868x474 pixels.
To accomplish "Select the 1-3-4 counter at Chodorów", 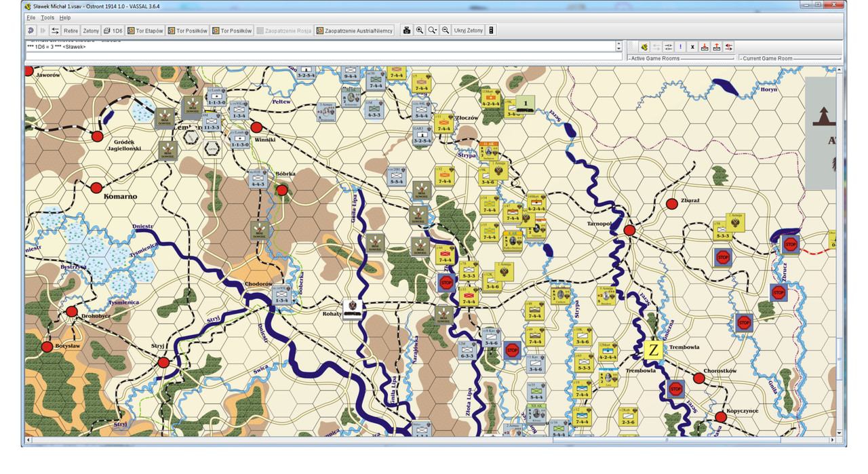I will (281, 296).
